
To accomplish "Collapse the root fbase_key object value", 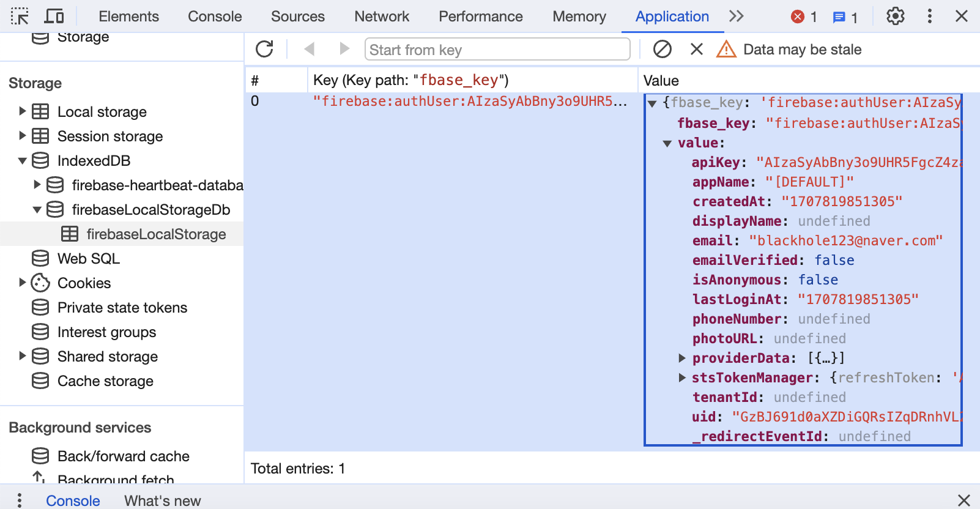I will coord(652,103).
